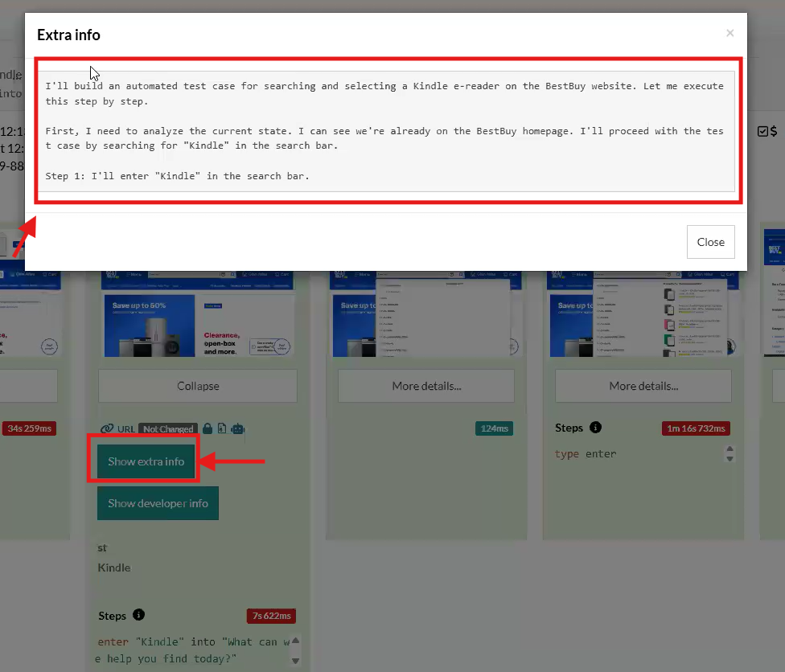Screen dimensions: 785x672
Task: Click the robot AI icon
Action: (236, 428)
